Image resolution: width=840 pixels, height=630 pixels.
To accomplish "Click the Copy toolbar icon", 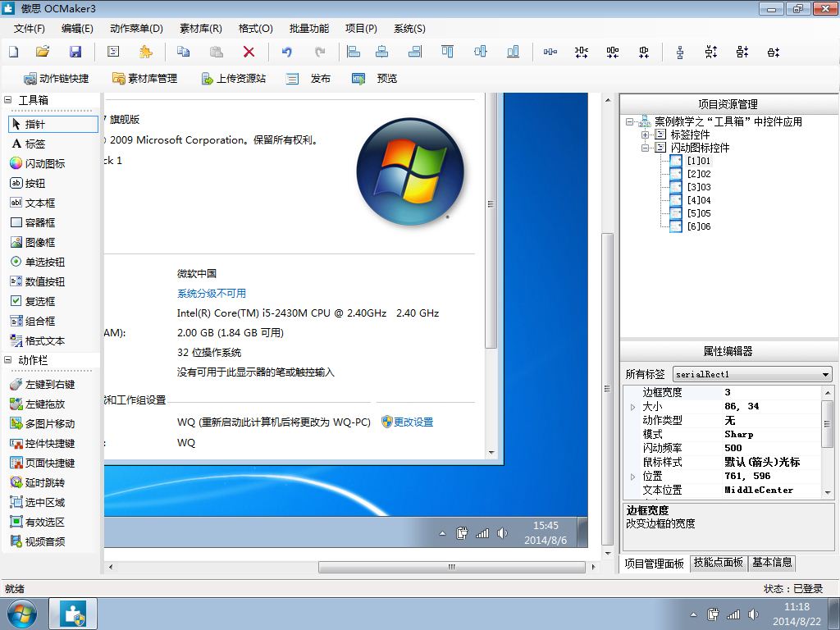I will coord(183,52).
